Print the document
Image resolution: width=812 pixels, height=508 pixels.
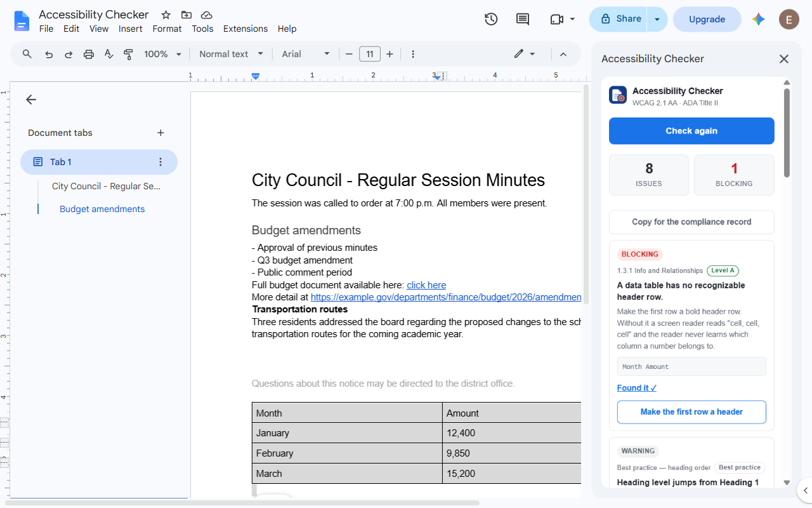click(x=89, y=54)
